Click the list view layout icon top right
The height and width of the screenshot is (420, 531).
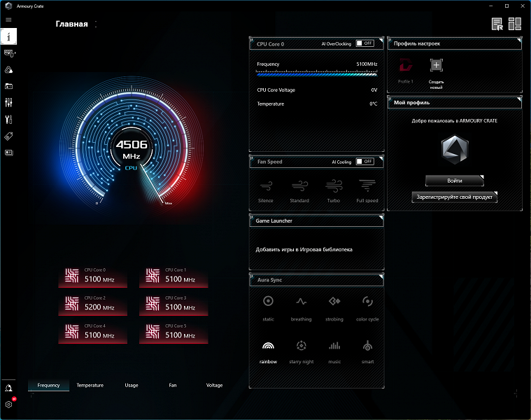click(497, 24)
